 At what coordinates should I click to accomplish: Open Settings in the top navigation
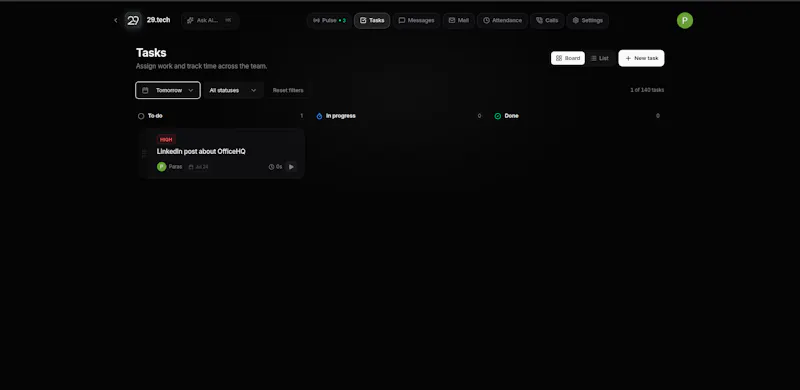[x=588, y=20]
